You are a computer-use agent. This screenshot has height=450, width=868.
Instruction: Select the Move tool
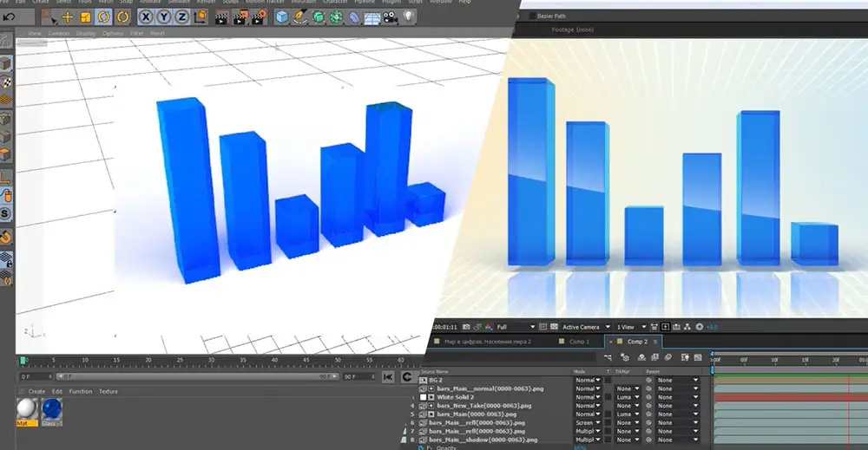pyautogui.click(x=68, y=17)
